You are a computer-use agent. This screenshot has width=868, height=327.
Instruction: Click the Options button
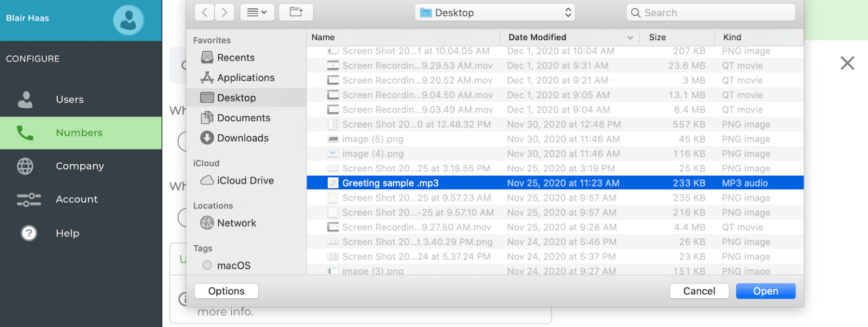pos(226,291)
